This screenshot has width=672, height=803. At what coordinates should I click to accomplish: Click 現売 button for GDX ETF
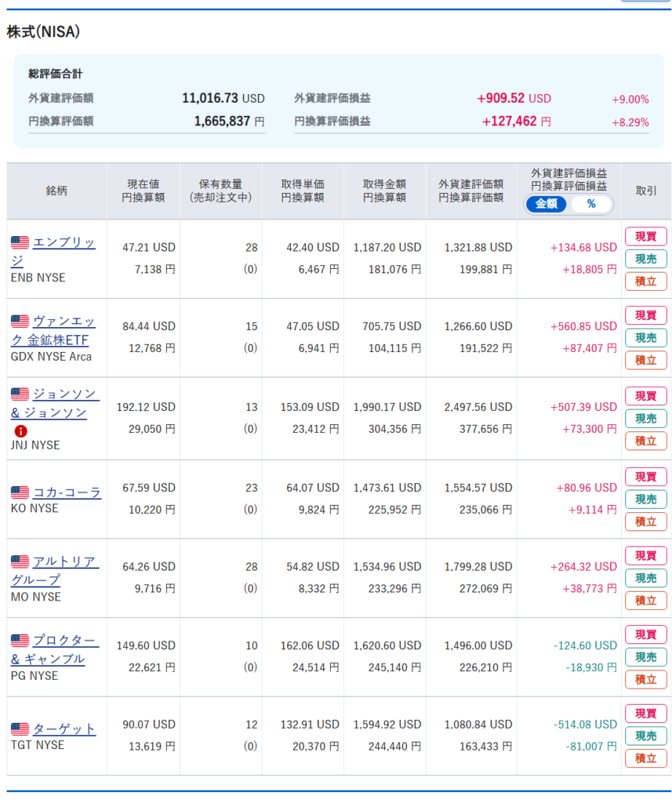(645, 338)
